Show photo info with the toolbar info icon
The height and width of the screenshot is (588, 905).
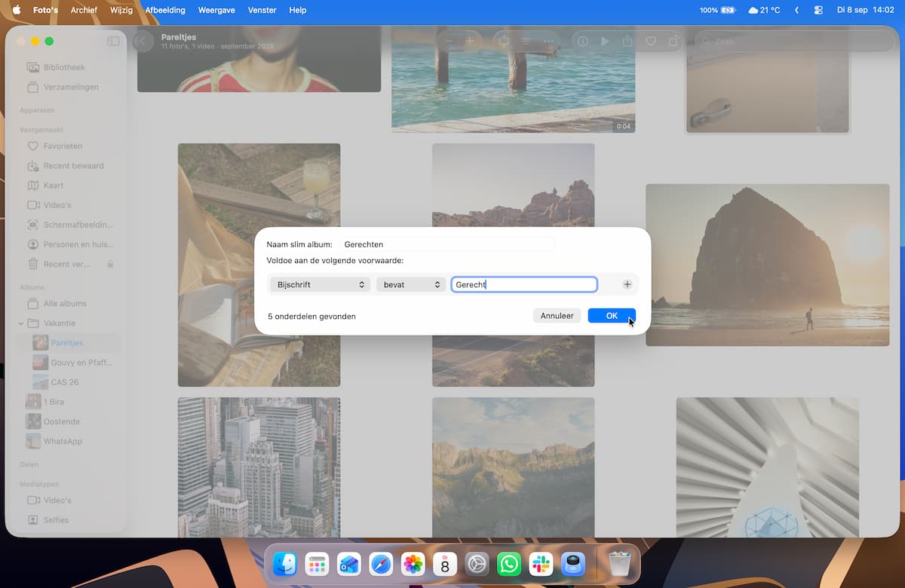click(x=583, y=41)
